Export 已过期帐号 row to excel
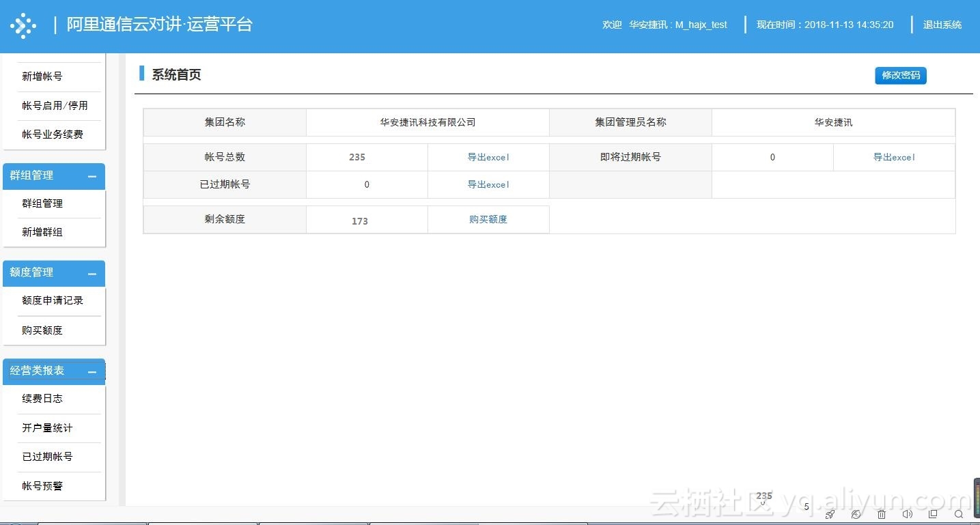 [x=488, y=184]
